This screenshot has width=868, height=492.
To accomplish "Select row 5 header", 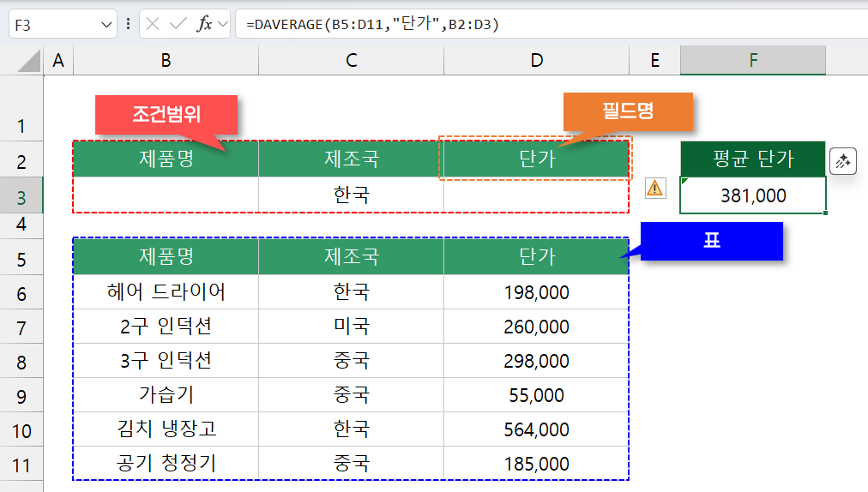I will pyautogui.click(x=22, y=258).
